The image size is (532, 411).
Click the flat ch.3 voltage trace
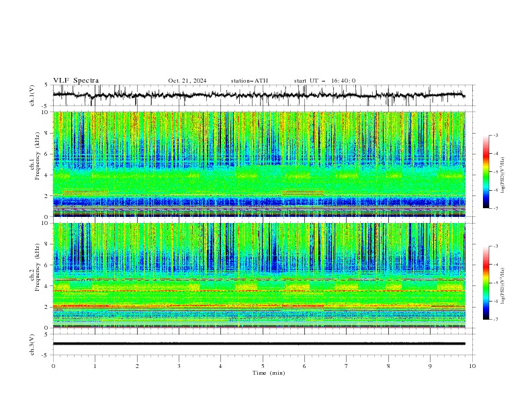[259, 344]
